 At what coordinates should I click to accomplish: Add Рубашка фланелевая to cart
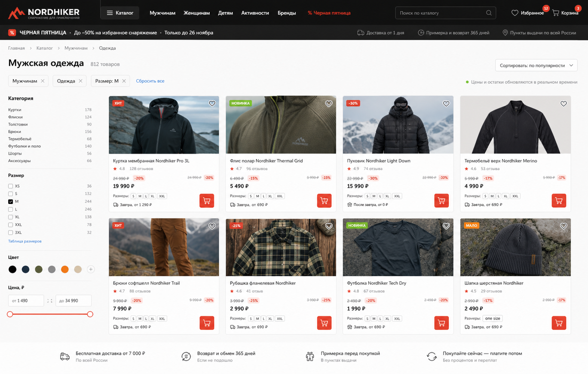[x=324, y=323]
